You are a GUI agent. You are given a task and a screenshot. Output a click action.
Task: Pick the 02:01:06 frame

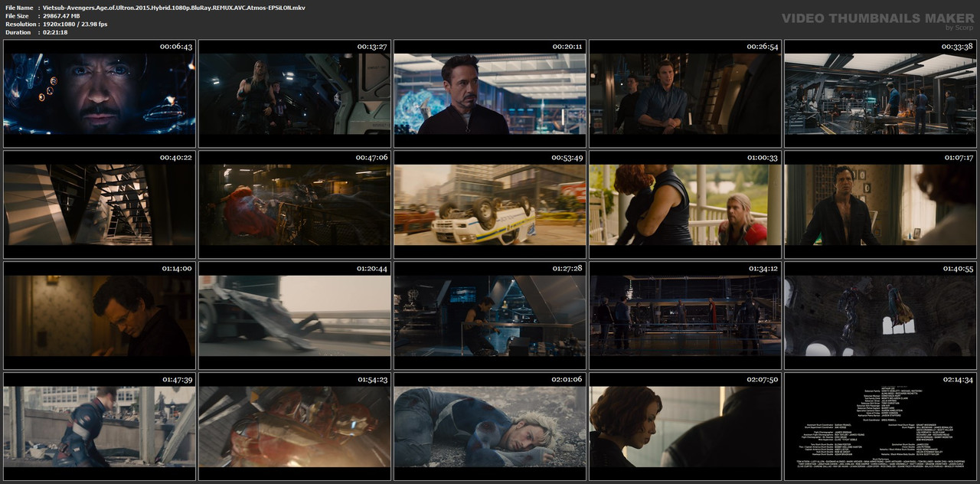point(490,427)
